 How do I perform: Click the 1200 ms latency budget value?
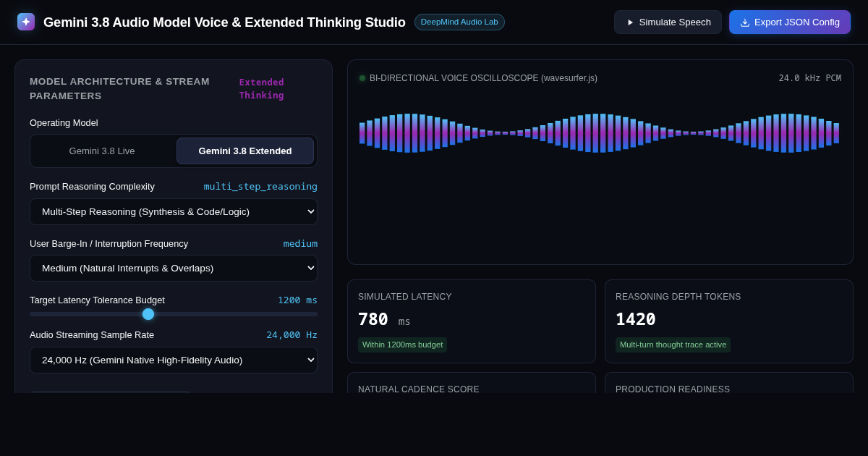point(297,300)
